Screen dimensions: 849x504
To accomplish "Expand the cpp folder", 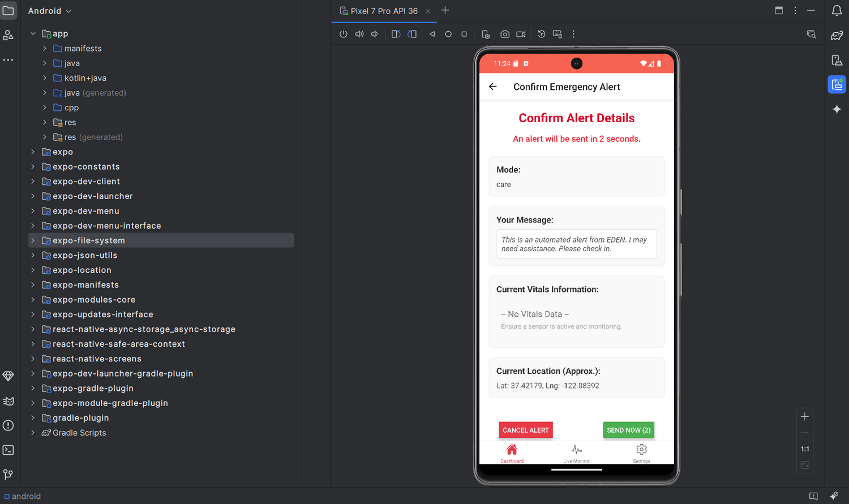I will [x=45, y=107].
